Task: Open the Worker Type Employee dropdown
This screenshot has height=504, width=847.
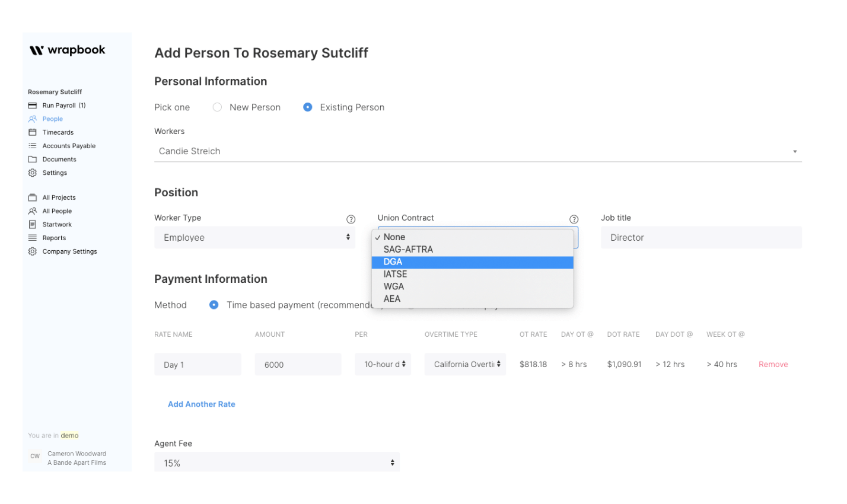Action: (x=254, y=237)
